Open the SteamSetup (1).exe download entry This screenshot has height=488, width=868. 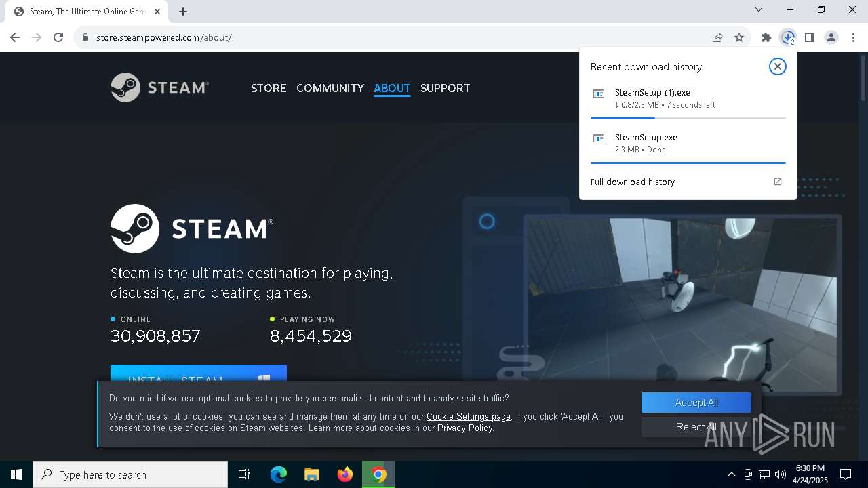coord(688,98)
